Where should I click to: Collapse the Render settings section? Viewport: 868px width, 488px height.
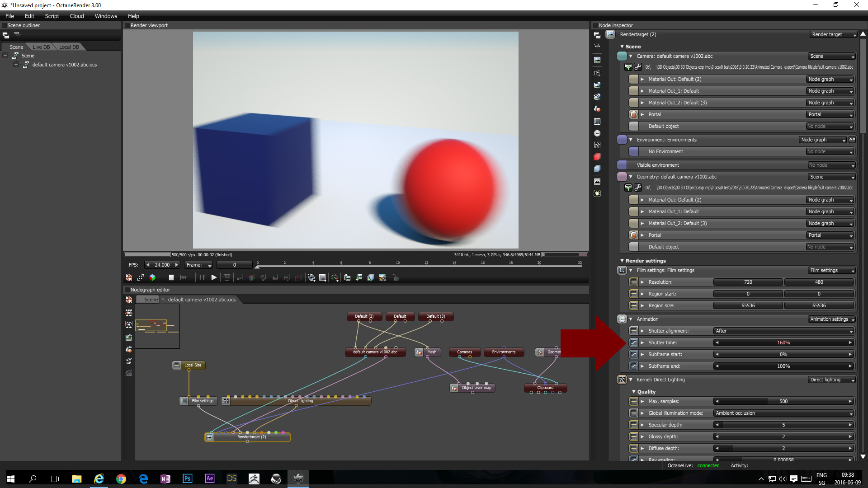coord(622,261)
